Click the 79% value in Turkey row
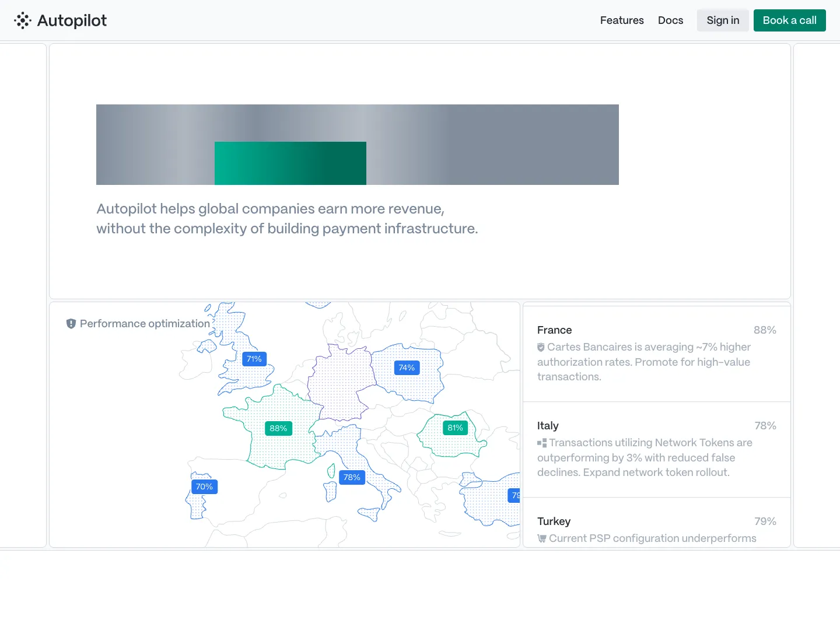Viewport: 840px width, 630px height. 765,521
